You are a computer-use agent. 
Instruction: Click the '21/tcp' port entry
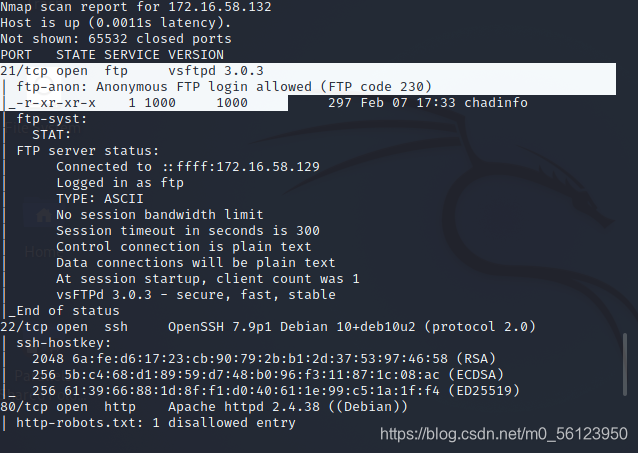pyautogui.click(x=24, y=71)
